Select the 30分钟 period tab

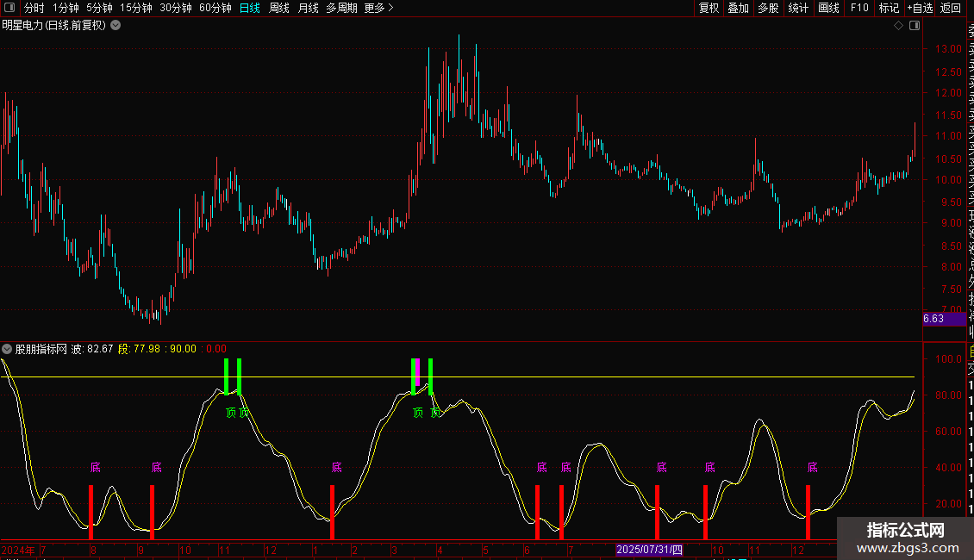click(176, 8)
